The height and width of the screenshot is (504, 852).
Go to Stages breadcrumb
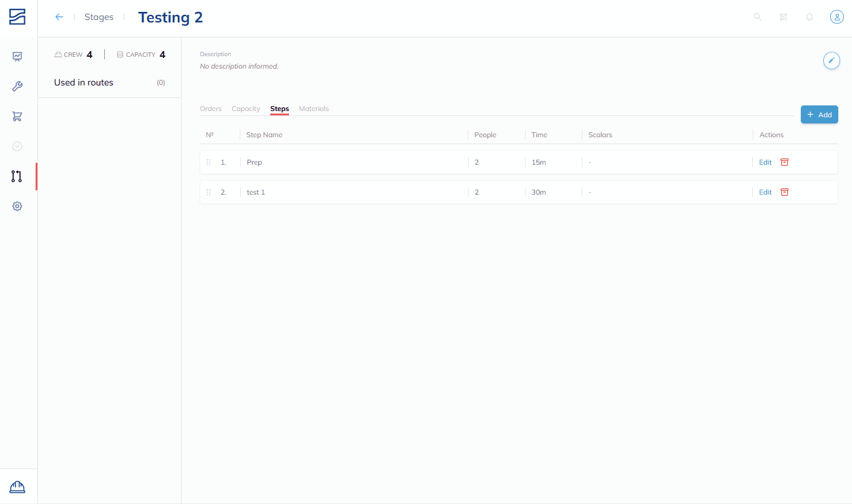coord(99,17)
